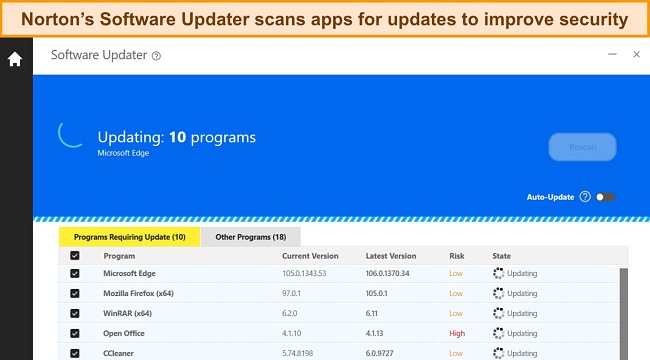650x360 pixels.
Task: Click WinRAR latest version 6.11
Action: (x=371, y=313)
